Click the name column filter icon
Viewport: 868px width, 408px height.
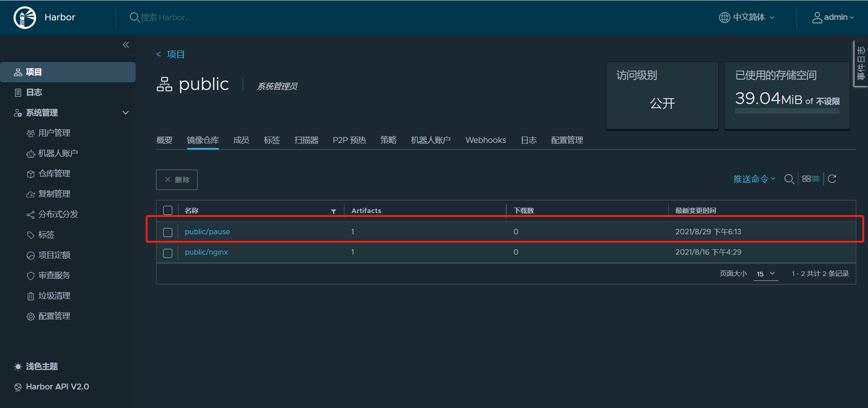[334, 211]
